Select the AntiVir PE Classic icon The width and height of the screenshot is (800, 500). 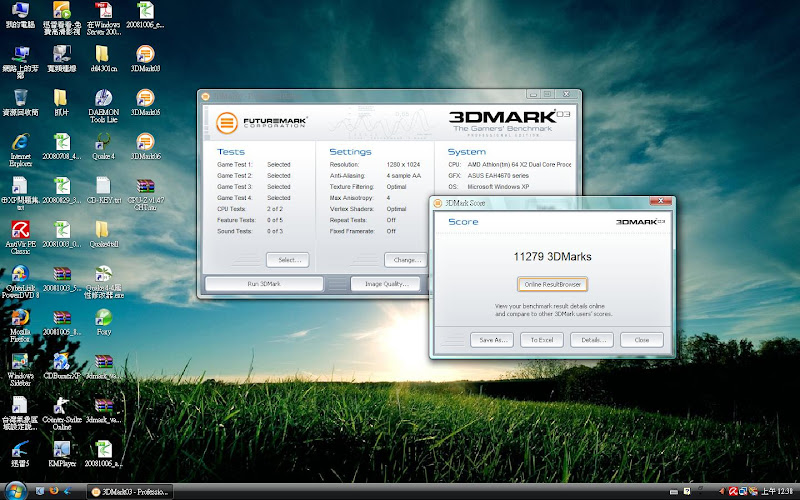coord(20,237)
